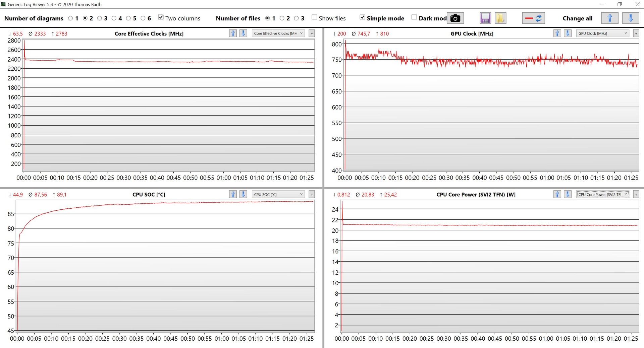Click the CPU SOC [°C] diagram title
Image resolution: width=644 pixels, height=348 pixels.
[149, 195]
